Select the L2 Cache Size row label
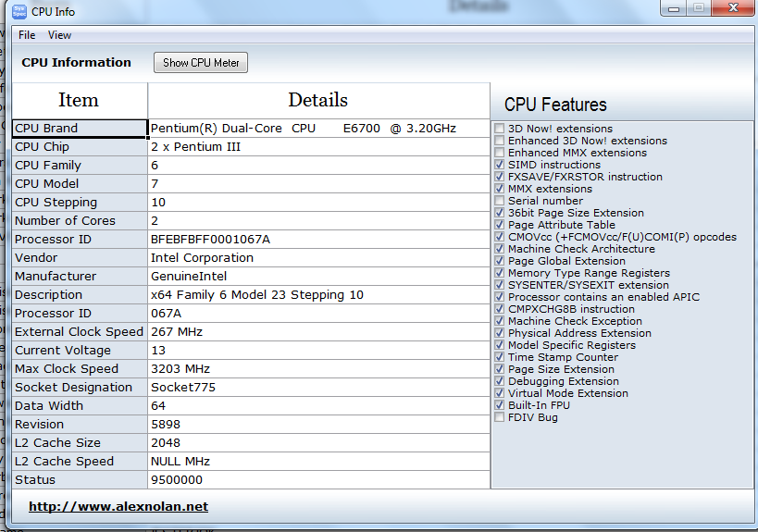The width and height of the screenshot is (758, 532). pos(80,443)
